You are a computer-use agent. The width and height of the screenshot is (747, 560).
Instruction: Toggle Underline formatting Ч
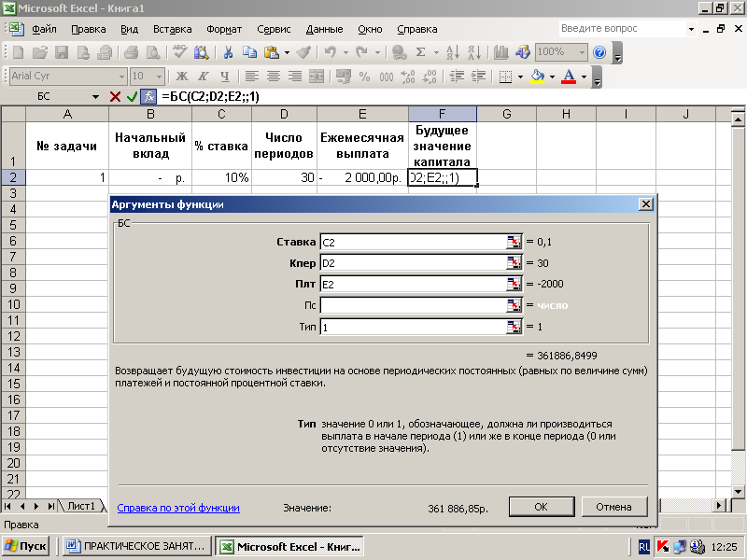[x=225, y=77]
